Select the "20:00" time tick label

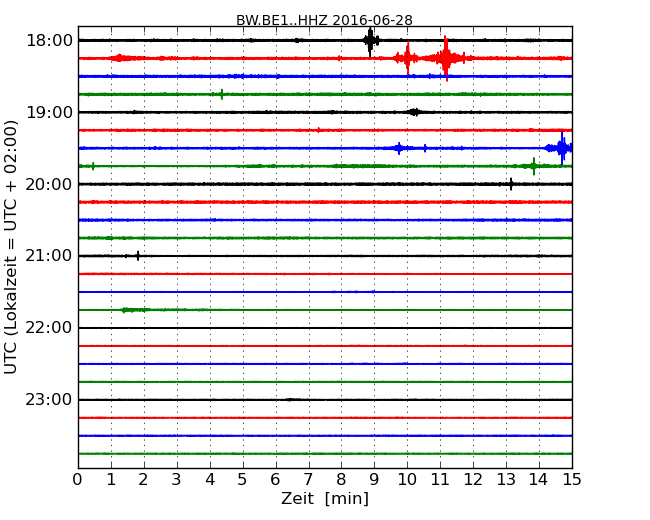coord(49,184)
